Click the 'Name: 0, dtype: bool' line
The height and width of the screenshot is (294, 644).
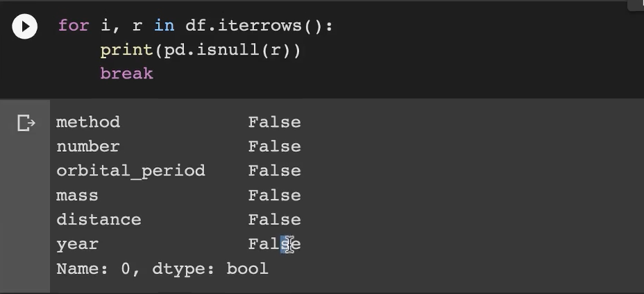(x=162, y=269)
